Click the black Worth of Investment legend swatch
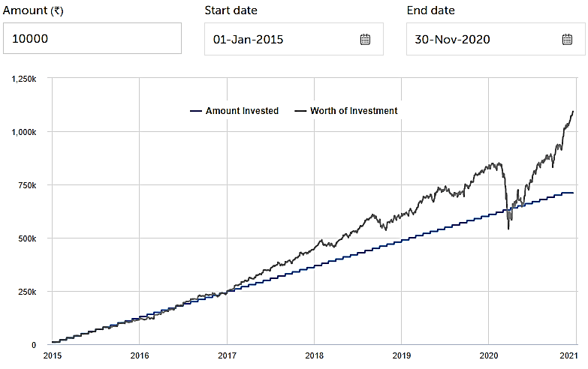Image resolution: width=588 pixels, height=369 pixels. point(302,111)
